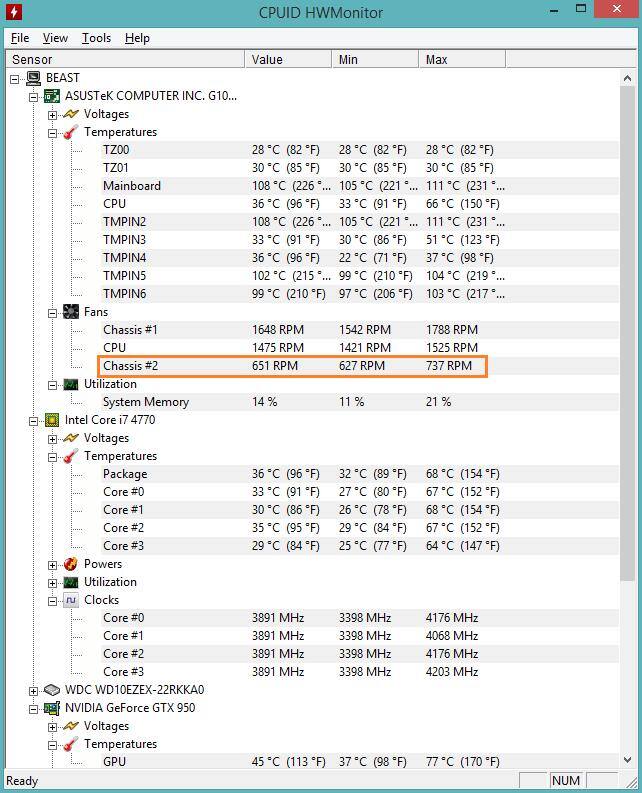Select the System Memory utilization row
Image resolution: width=642 pixels, height=793 pixels.
359,402
